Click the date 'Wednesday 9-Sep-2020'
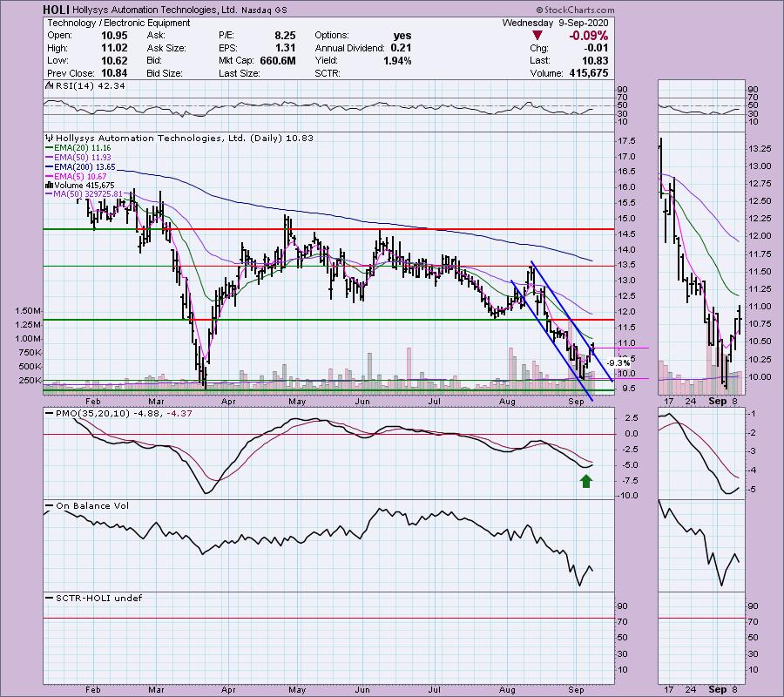 555,23
